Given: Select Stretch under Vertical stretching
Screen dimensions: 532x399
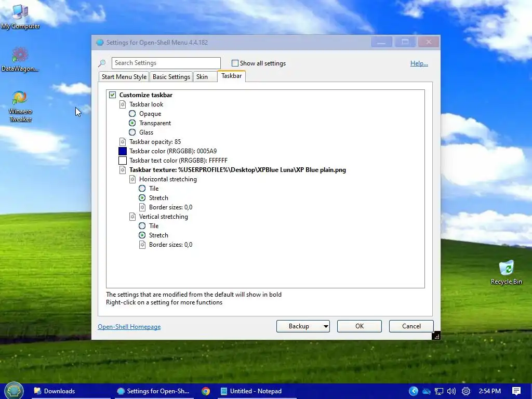Looking at the screenshot, I should (x=142, y=235).
